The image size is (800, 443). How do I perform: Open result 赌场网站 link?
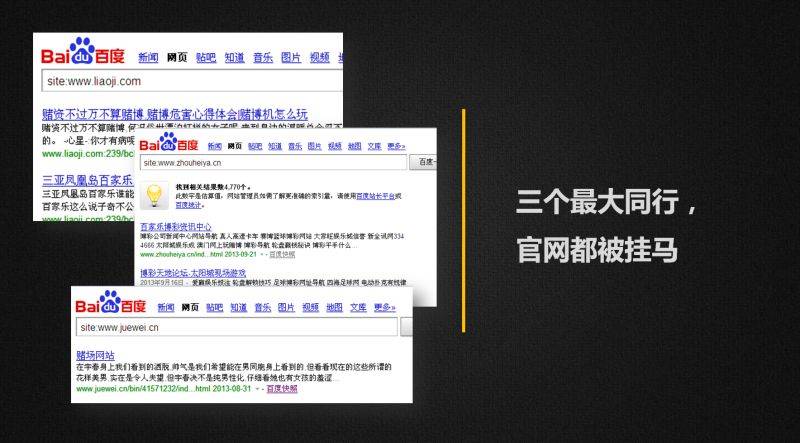pyautogui.click(x=95, y=356)
